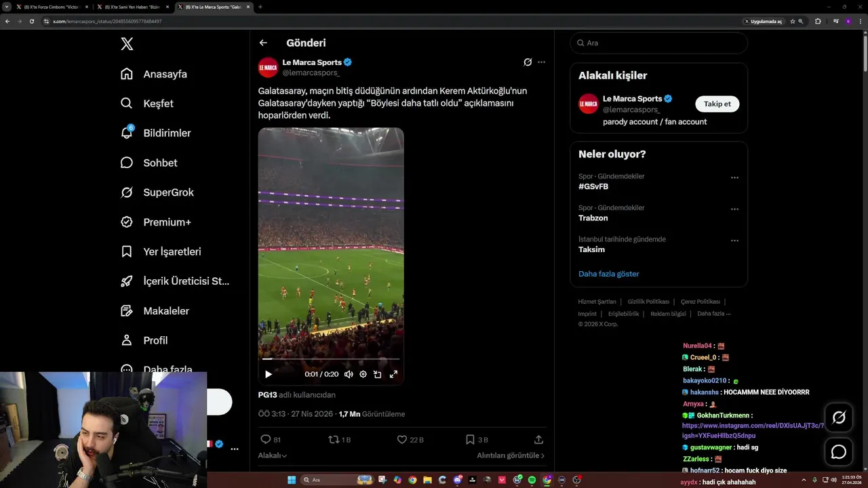The width and height of the screenshot is (868, 488).
Task: Open Makaleler articles
Action: point(155,310)
